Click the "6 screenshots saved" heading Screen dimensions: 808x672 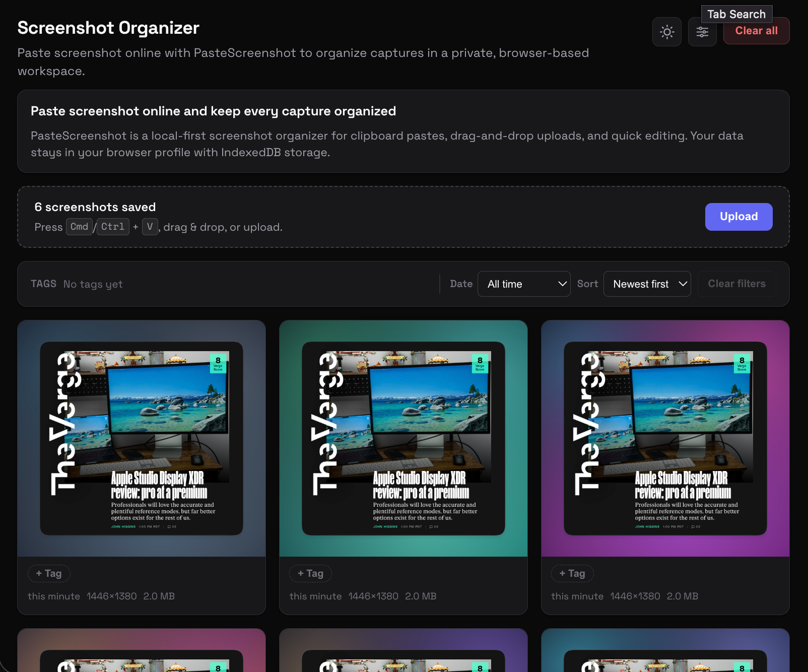point(95,207)
